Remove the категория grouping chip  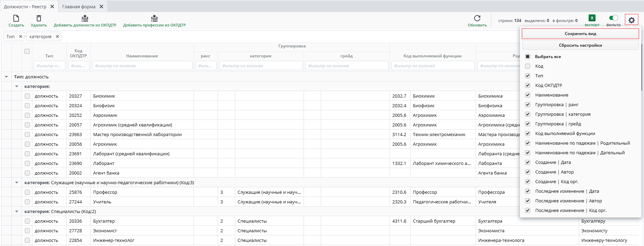pos(57,36)
